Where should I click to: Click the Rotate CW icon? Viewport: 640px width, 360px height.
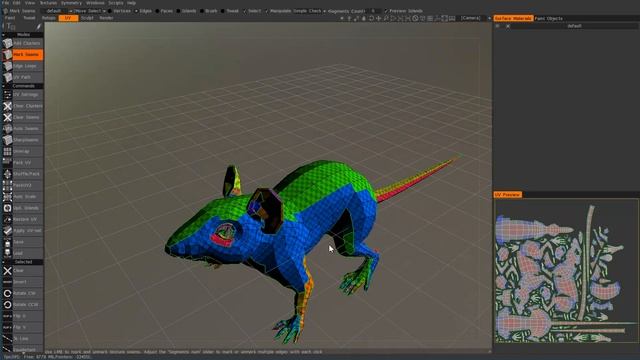coord(7,293)
